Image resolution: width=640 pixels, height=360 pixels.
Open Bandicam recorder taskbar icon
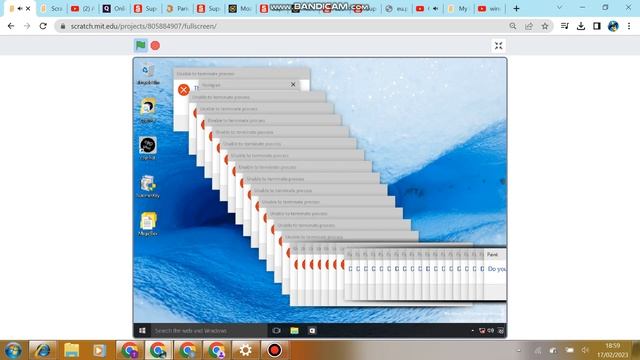point(274,350)
